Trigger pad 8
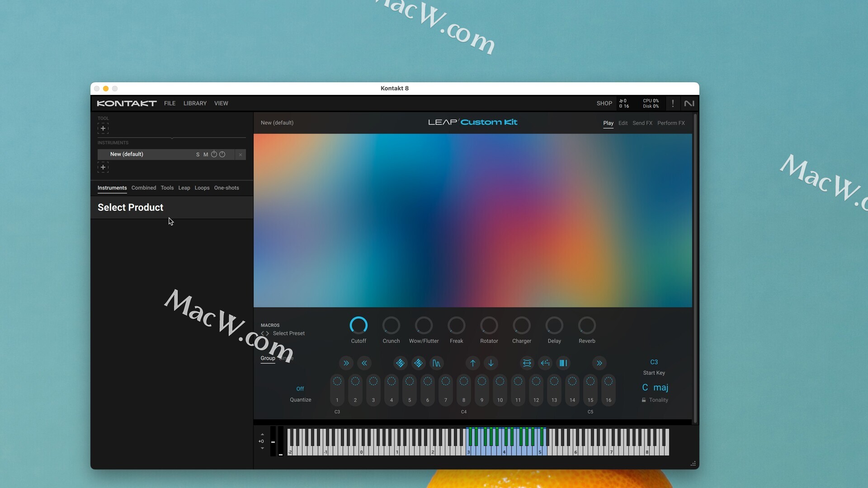Screen dimensions: 868x488 (464, 390)
